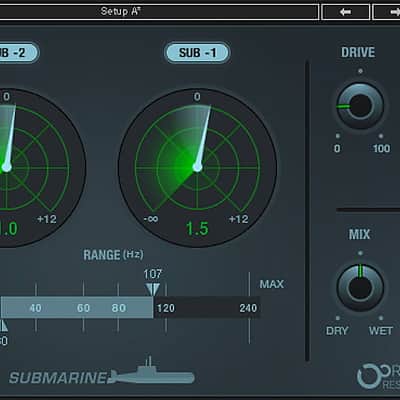
Task: Click the SUB -1 radar level dial
Action: tap(197, 167)
